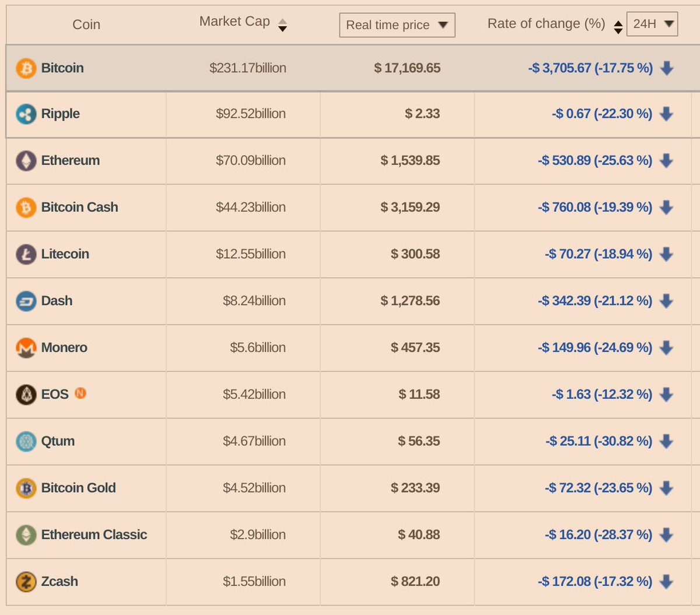Click Ethereum Classic price $ 40.88
The height and width of the screenshot is (615, 700).
coord(419,535)
